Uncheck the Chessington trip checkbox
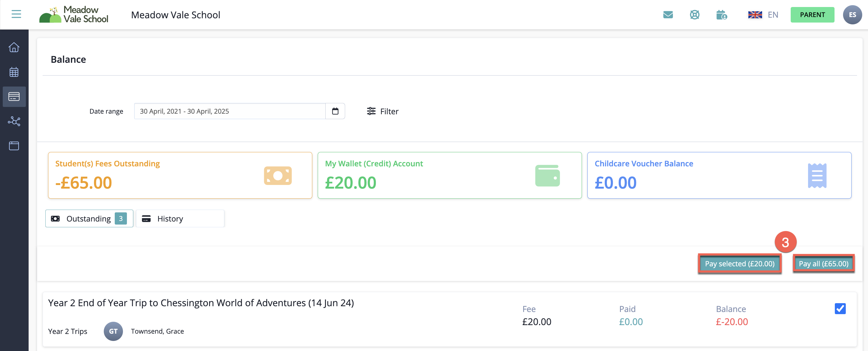This screenshot has height=351, width=868. [x=840, y=309]
